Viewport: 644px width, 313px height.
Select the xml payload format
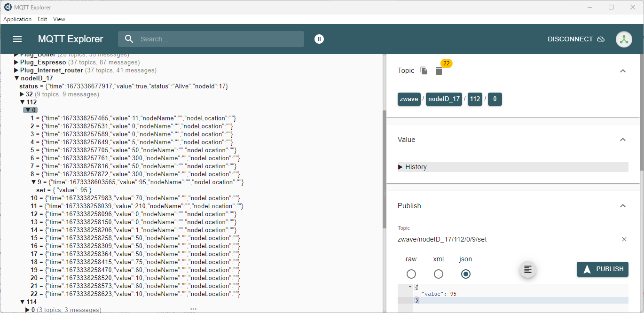click(439, 274)
